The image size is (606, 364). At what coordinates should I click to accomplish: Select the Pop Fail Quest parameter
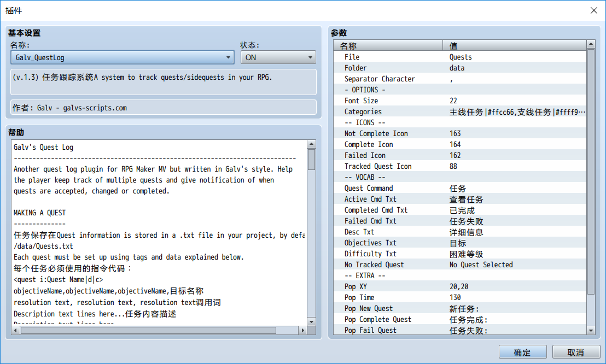point(460,330)
